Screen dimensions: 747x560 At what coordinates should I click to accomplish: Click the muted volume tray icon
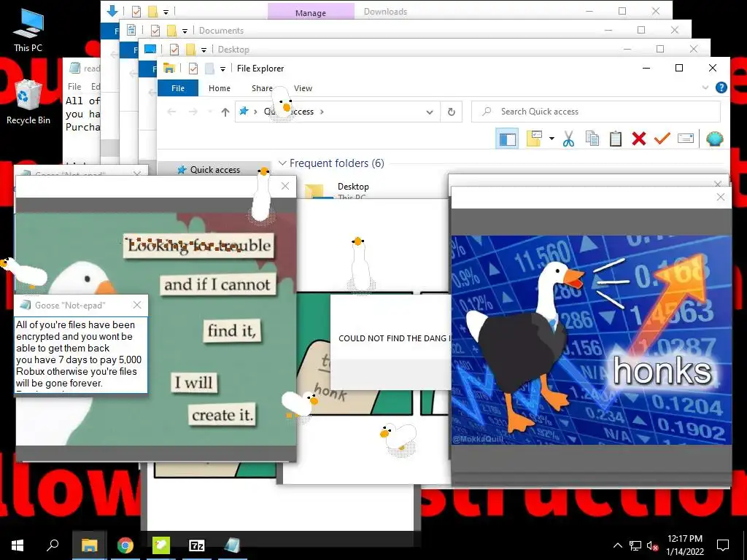[652, 545]
